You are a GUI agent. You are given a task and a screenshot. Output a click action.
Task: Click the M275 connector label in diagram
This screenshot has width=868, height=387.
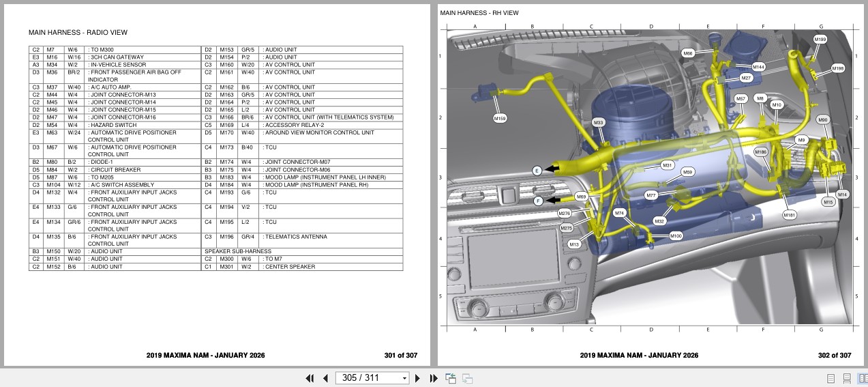[x=566, y=228]
